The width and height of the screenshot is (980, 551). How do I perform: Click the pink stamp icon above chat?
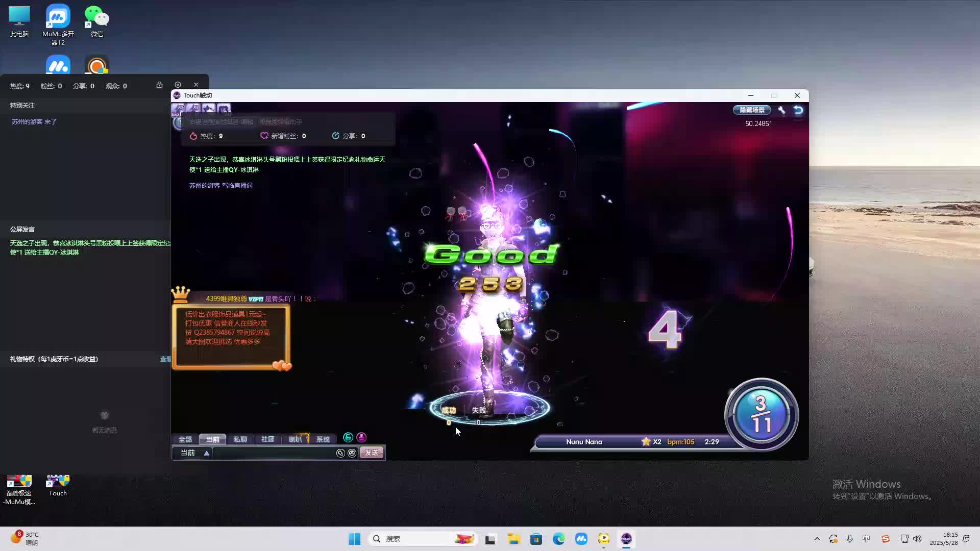tap(361, 438)
